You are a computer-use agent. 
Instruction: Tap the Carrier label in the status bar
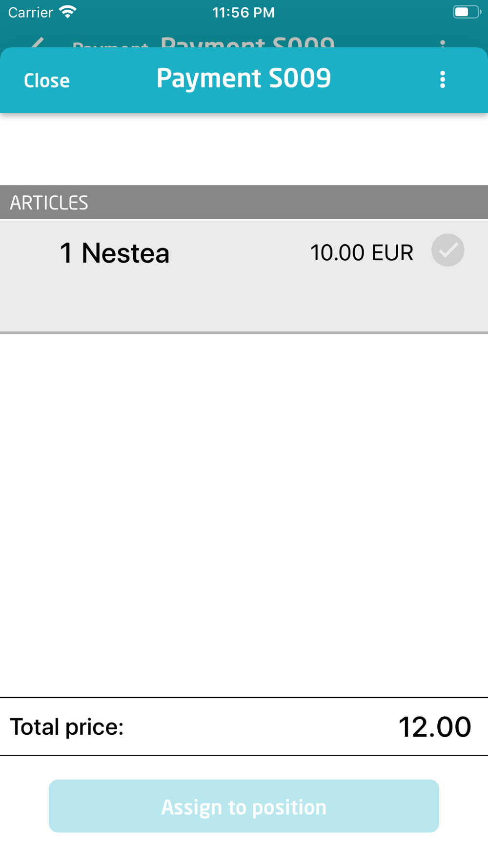click(x=30, y=12)
